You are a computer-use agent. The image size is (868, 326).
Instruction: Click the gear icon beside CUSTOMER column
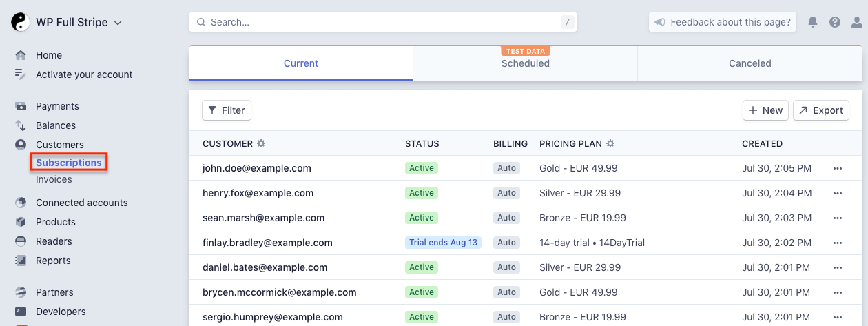(x=261, y=144)
